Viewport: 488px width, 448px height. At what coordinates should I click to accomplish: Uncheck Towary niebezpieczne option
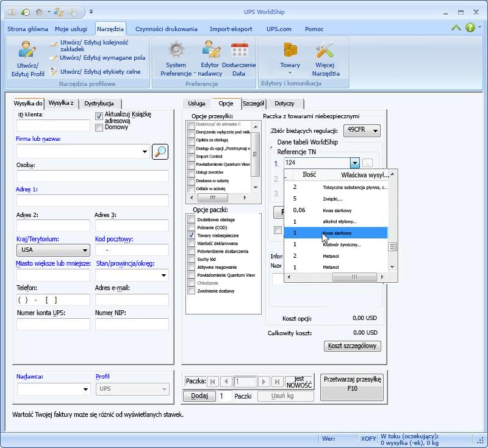[x=192, y=235]
